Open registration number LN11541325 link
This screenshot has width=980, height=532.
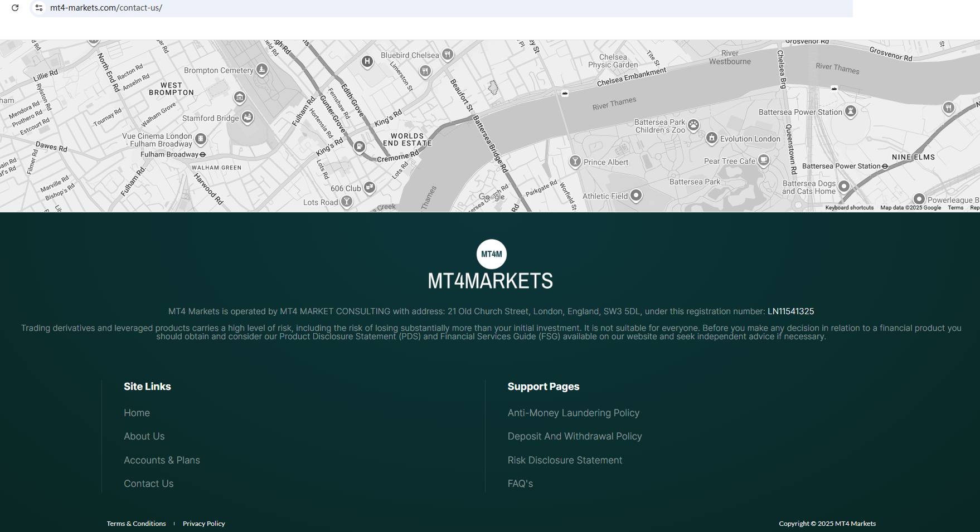click(x=790, y=311)
